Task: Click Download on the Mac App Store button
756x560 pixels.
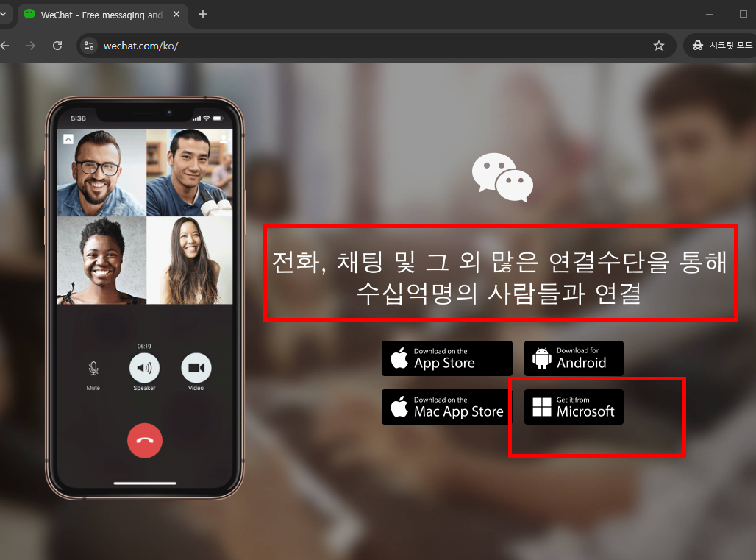Action: point(446,407)
